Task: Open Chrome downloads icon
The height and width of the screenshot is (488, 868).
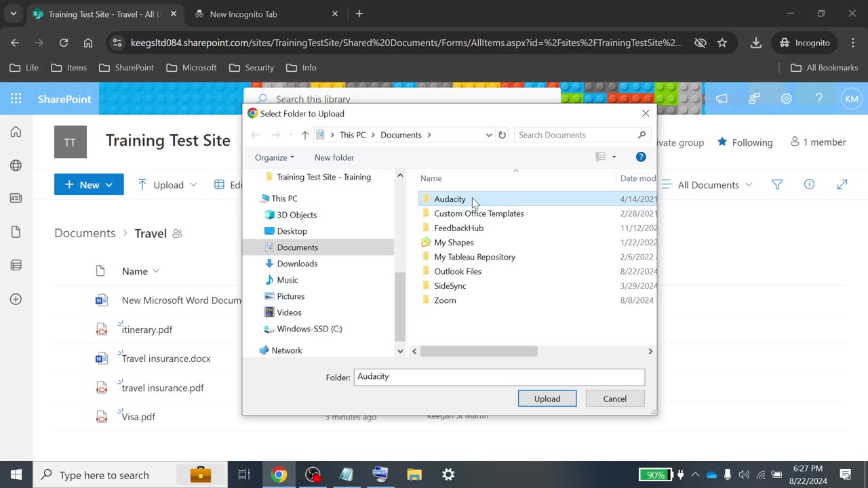Action: (x=756, y=43)
